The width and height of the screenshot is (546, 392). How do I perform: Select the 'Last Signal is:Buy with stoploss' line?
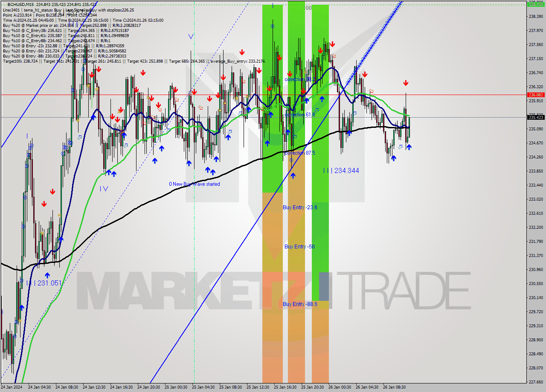pos(99,10)
